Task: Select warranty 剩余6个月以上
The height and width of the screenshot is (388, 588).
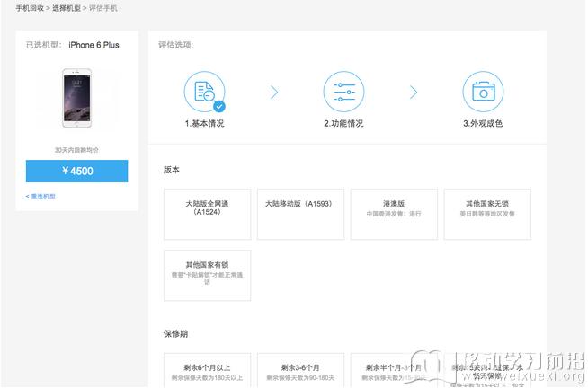Action: tap(208, 370)
